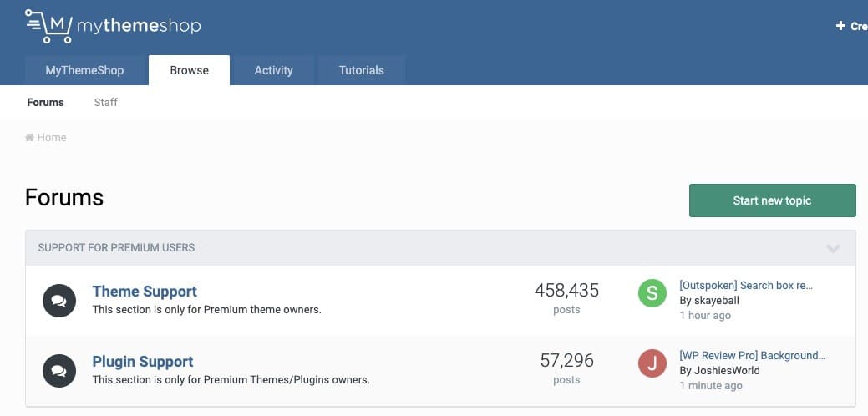The width and height of the screenshot is (868, 416).
Task: Open the [WP Review Pro] Background topic
Action: 753,356
